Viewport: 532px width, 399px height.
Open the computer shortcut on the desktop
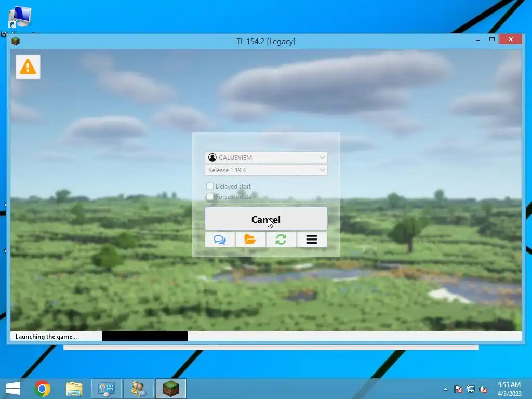click(20, 17)
